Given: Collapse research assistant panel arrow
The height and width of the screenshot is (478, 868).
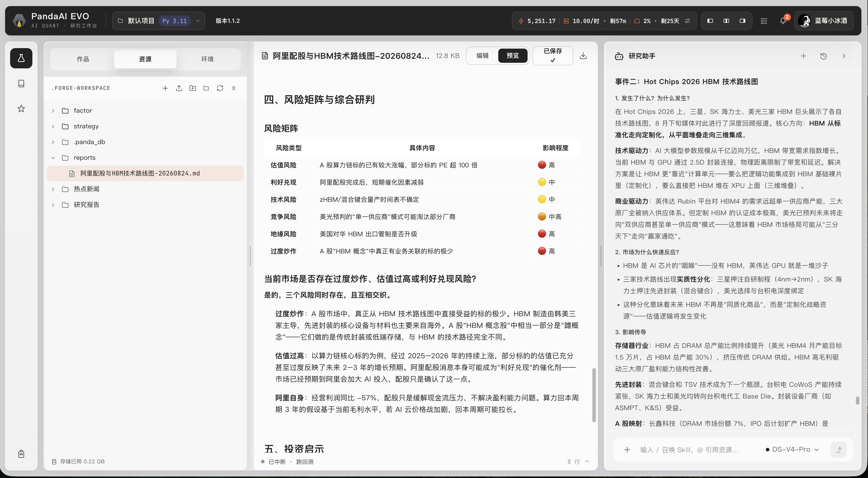Looking at the screenshot, I should [x=844, y=56].
